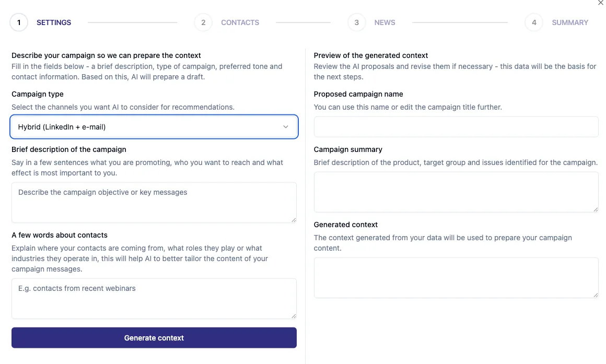The width and height of the screenshot is (606, 364).
Task: Click the Generated context text area
Action: point(456,277)
